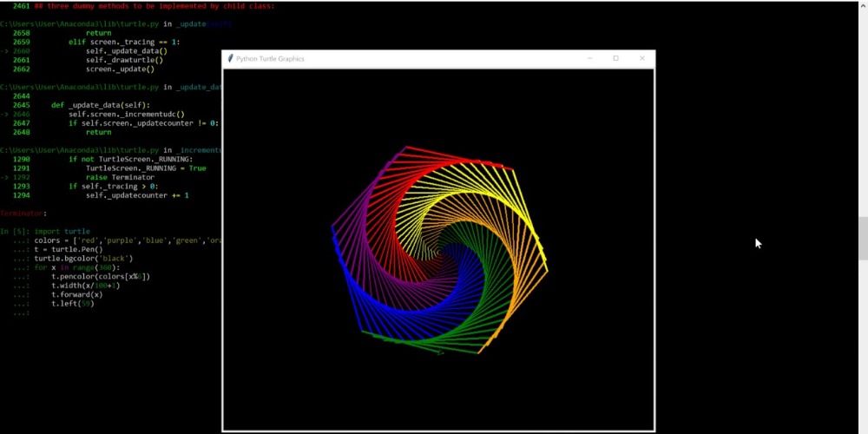Click the 't.pencolor(colors[x%6])' code line
The width and height of the screenshot is (868, 434).
coord(100,277)
